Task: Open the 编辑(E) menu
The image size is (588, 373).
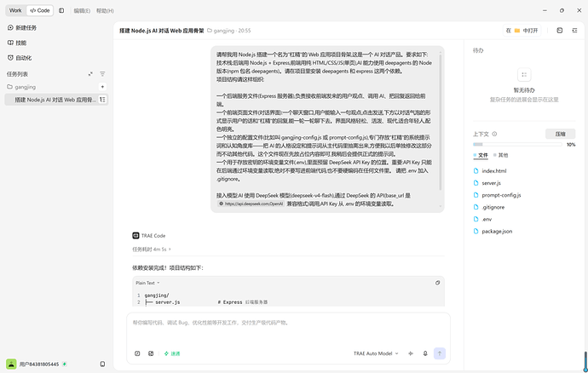Action: click(82, 11)
